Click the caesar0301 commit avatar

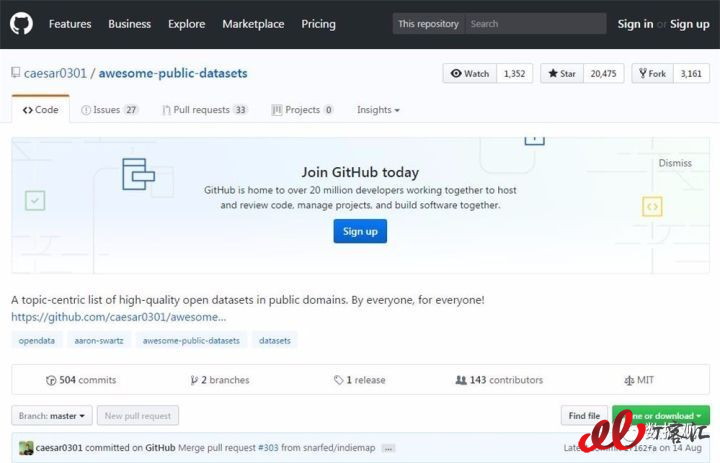coord(26,448)
